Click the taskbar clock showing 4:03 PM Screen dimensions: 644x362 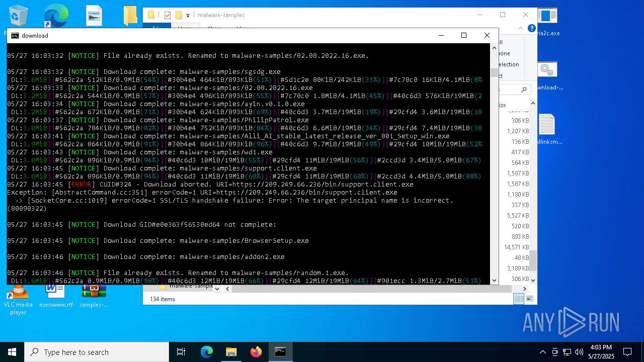coord(601,352)
